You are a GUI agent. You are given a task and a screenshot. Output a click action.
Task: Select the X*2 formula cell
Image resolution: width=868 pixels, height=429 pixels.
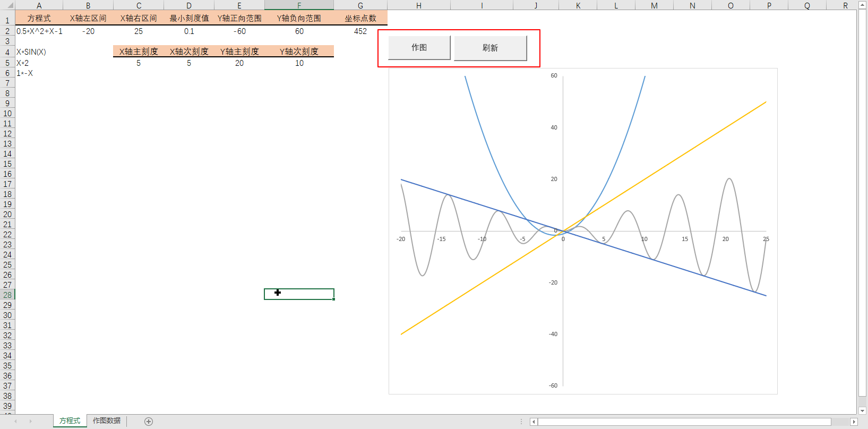pos(39,63)
